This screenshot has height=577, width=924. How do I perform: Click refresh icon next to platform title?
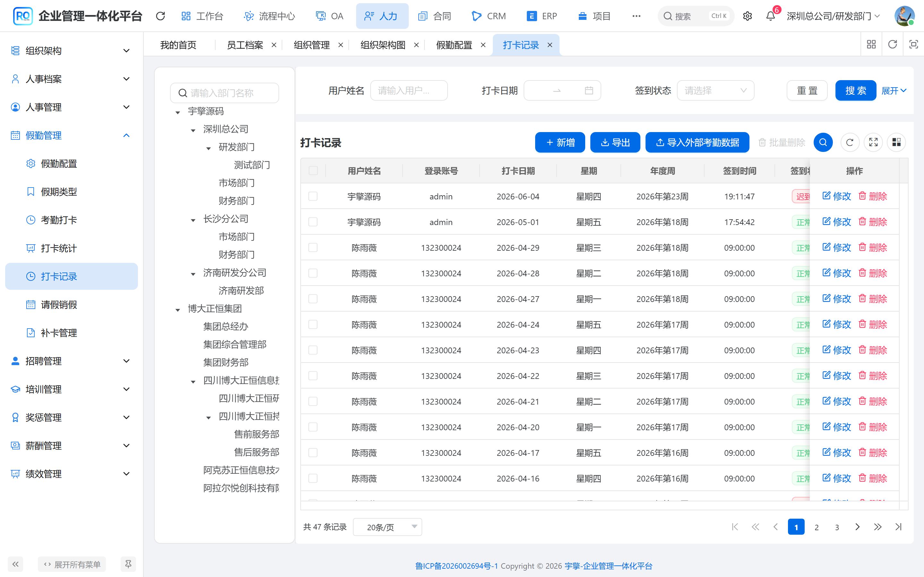point(160,16)
